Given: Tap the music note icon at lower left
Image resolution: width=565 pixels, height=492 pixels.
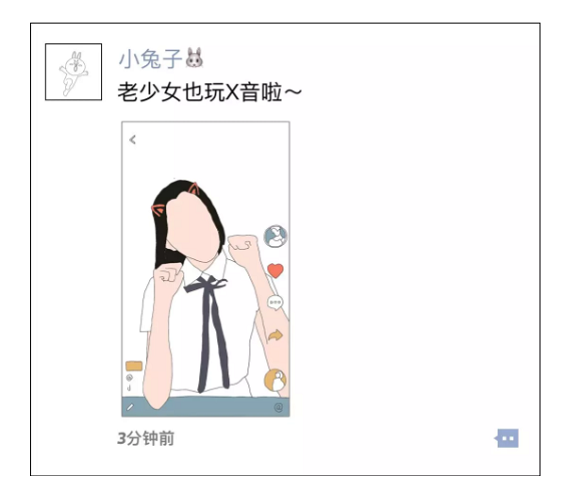Looking at the screenshot, I should [129, 388].
